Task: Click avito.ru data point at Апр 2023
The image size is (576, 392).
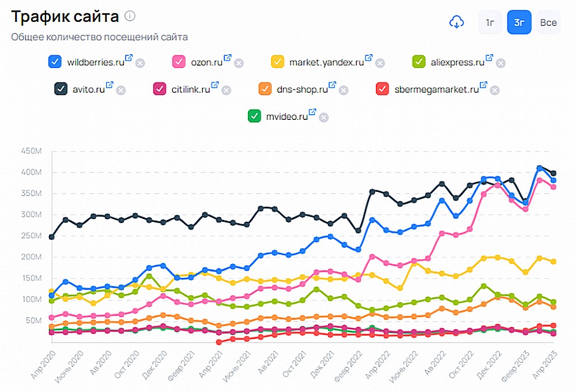Action: point(553,173)
